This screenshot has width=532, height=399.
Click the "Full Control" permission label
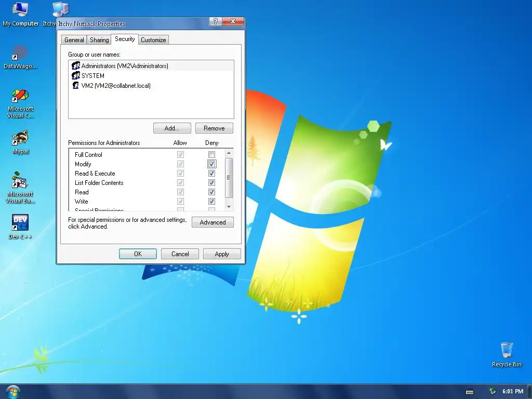point(88,155)
